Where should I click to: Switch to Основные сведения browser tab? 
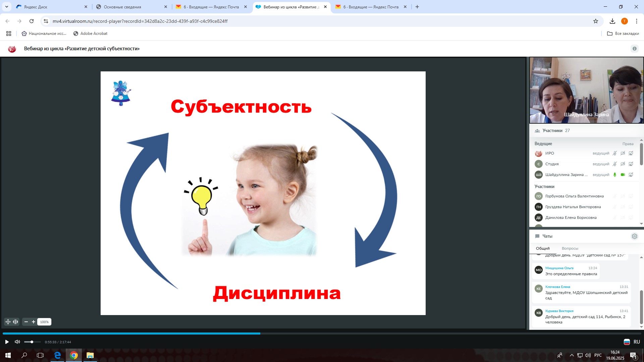(131, 7)
